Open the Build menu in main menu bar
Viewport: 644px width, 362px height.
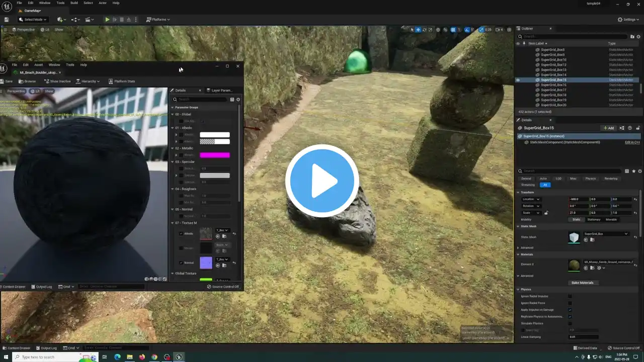coord(74,3)
